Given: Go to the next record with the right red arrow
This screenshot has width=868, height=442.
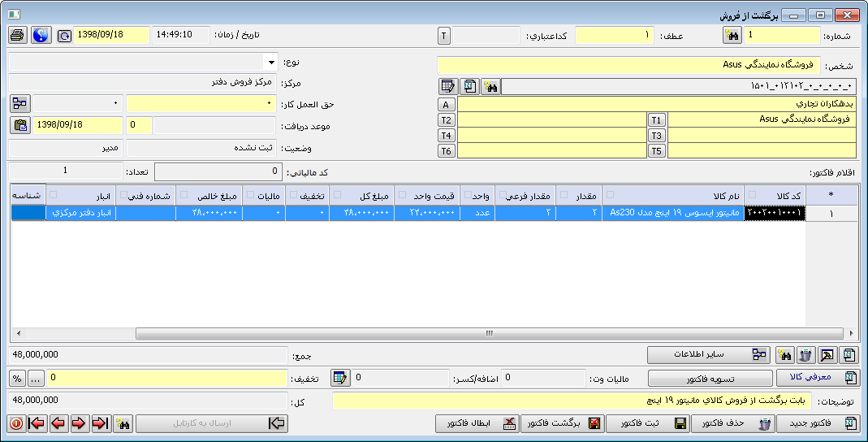Looking at the screenshot, I should [x=79, y=423].
